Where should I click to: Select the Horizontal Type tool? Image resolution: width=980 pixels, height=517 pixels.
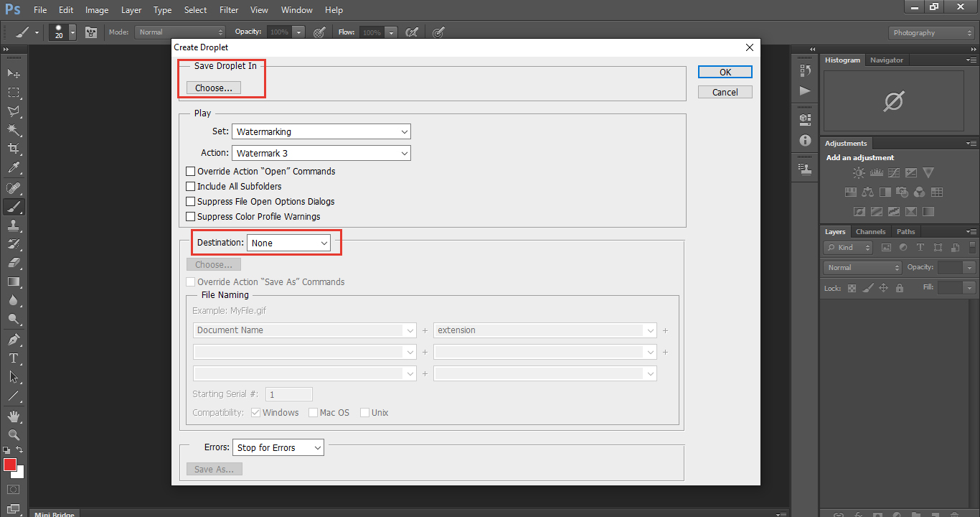tap(14, 358)
